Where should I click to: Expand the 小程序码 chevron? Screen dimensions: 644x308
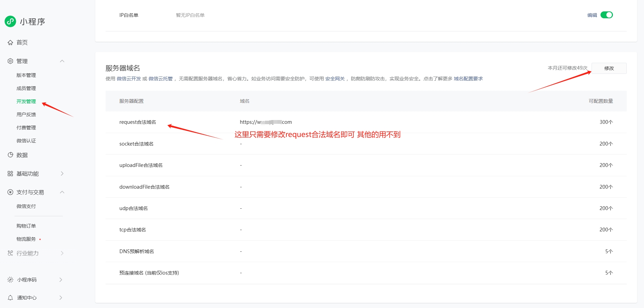click(61, 280)
